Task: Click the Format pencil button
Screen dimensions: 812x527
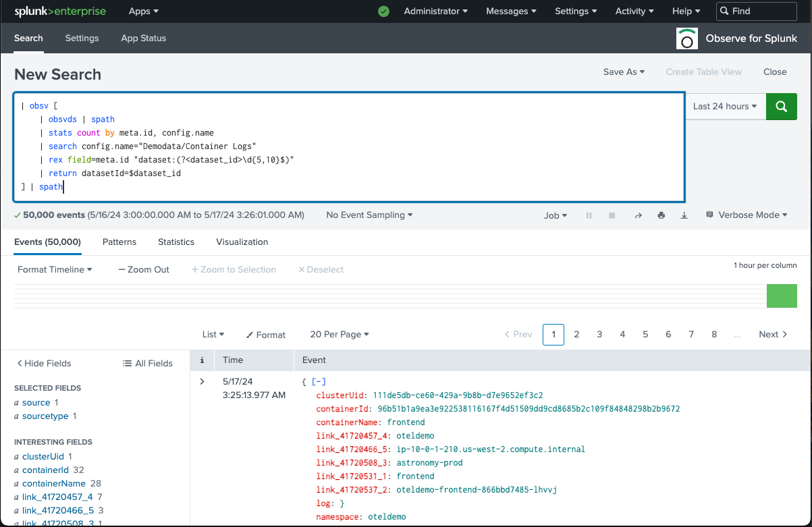Action: coord(266,335)
